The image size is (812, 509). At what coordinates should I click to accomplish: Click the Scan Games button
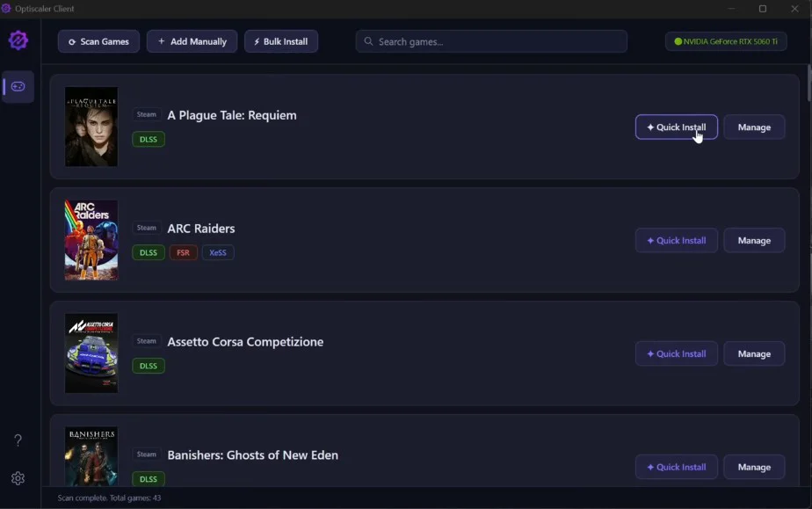(x=98, y=41)
